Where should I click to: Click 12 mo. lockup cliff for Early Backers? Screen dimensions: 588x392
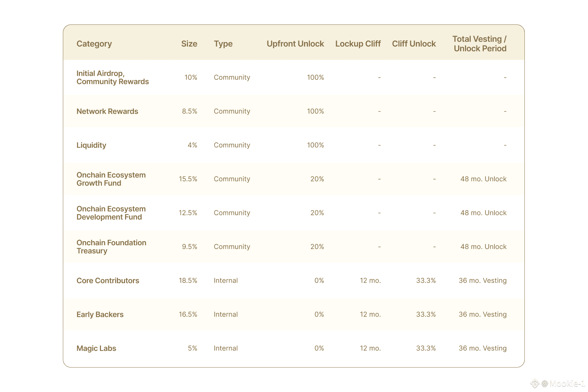[x=370, y=315]
